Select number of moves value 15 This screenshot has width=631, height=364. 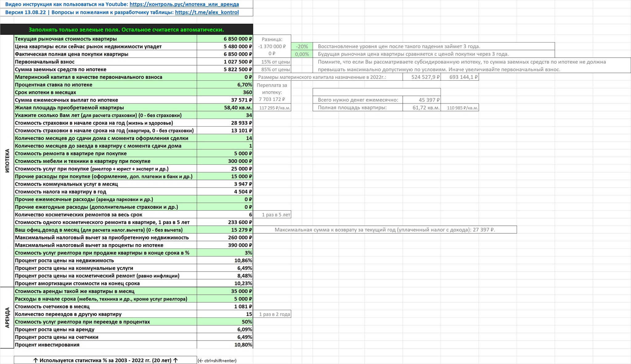click(x=225, y=314)
